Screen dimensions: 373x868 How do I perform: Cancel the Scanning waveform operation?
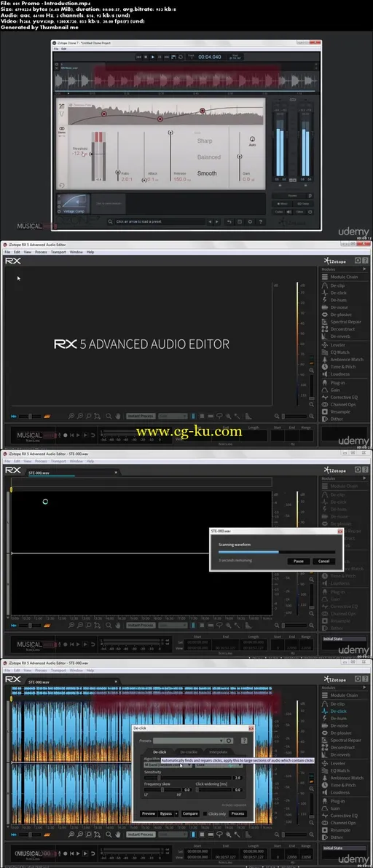[323, 561]
